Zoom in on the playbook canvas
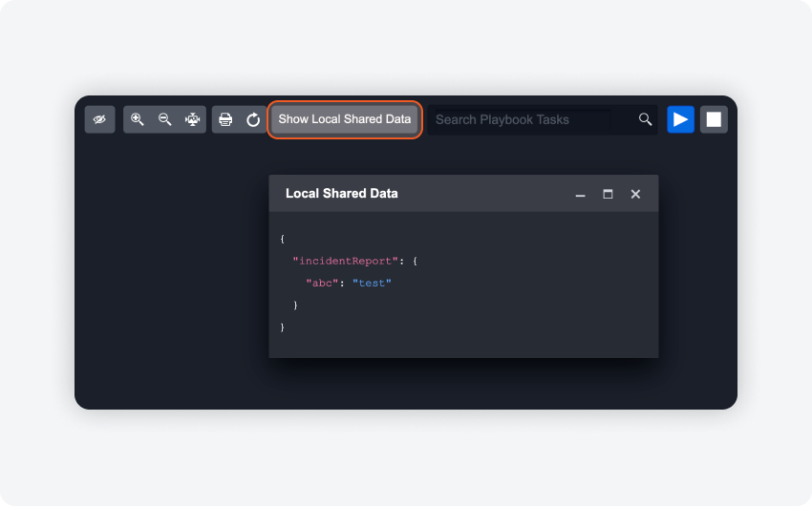812x506 pixels. pyautogui.click(x=138, y=119)
